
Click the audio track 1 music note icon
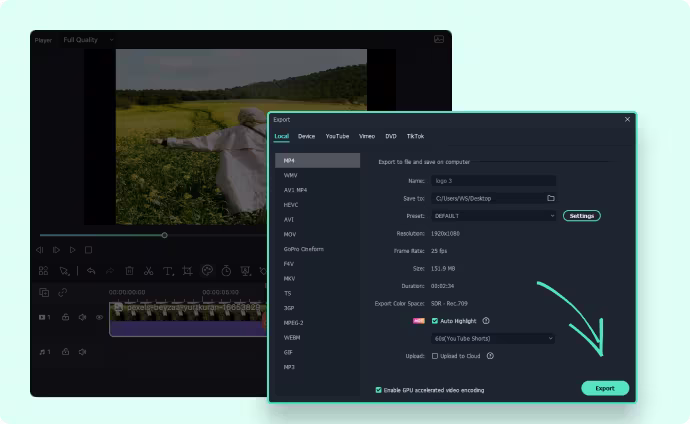(x=44, y=352)
